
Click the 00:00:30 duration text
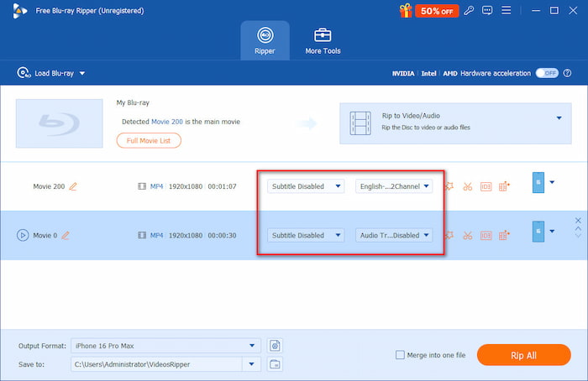222,235
